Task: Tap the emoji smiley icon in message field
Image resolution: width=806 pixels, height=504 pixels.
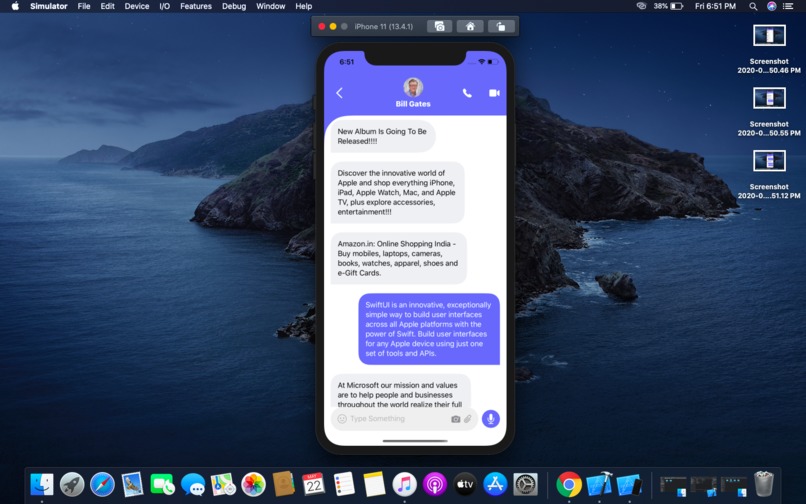Action: (342, 419)
